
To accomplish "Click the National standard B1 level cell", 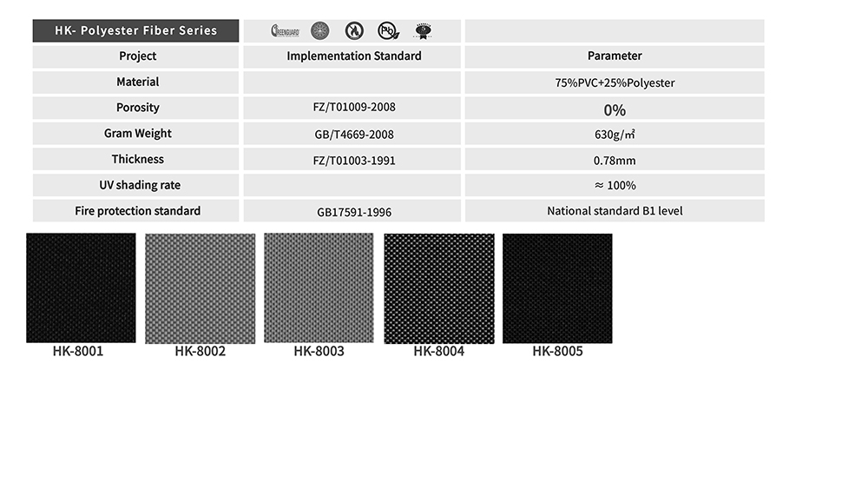I will (x=615, y=211).
